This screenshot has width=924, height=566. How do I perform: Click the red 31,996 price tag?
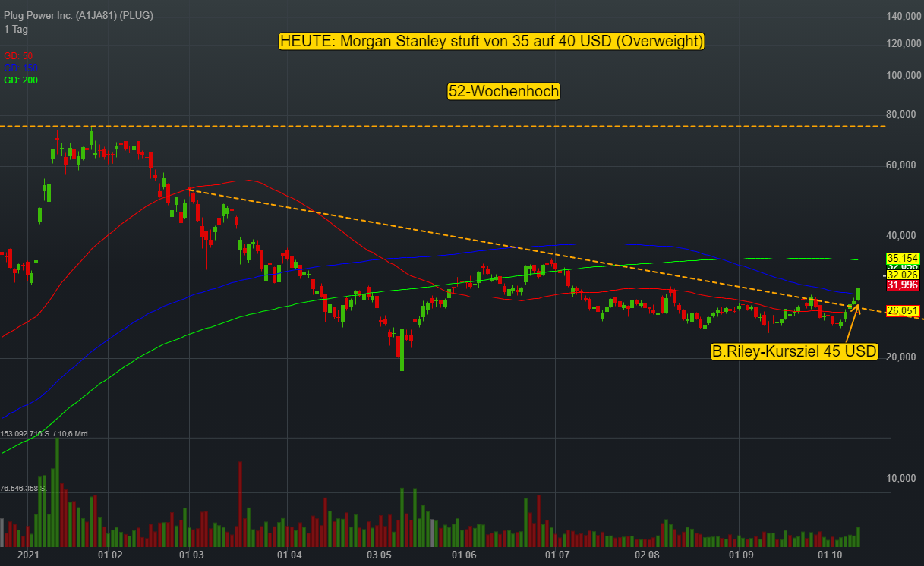point(902,285)
